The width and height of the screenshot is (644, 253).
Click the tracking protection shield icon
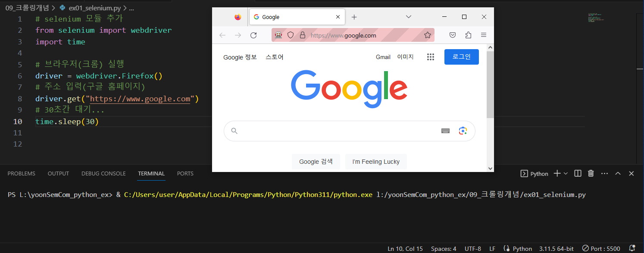[x=291, y=35]
